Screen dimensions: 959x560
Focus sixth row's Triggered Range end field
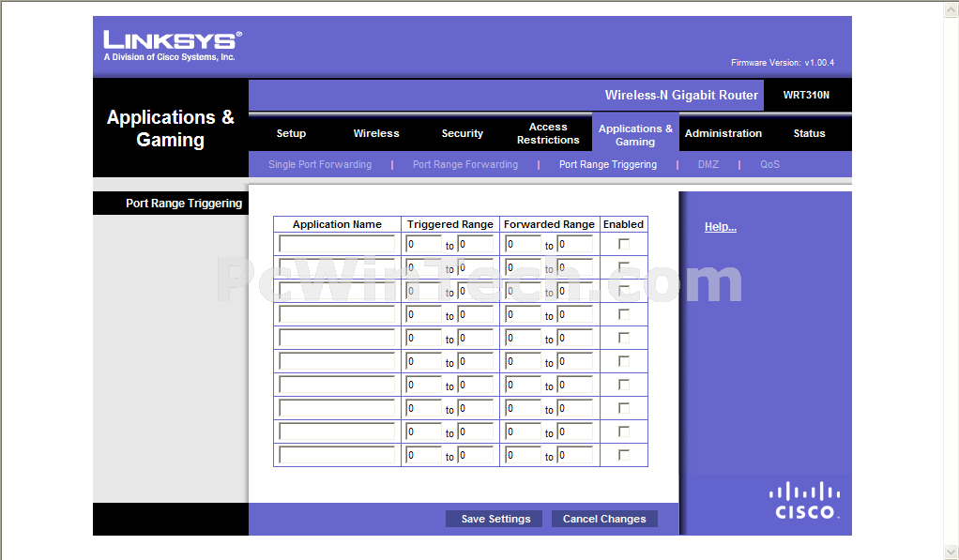coord(475,361)
